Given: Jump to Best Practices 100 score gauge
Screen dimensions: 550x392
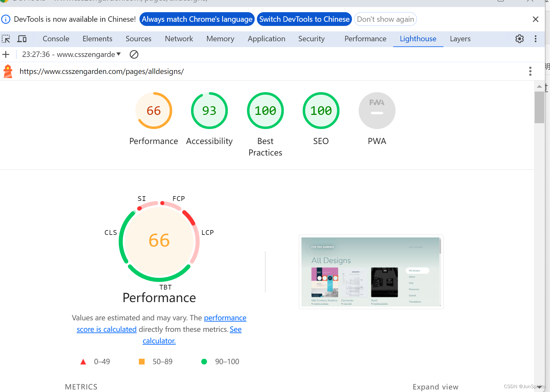Looking at the screenshot, I should 265,111.
